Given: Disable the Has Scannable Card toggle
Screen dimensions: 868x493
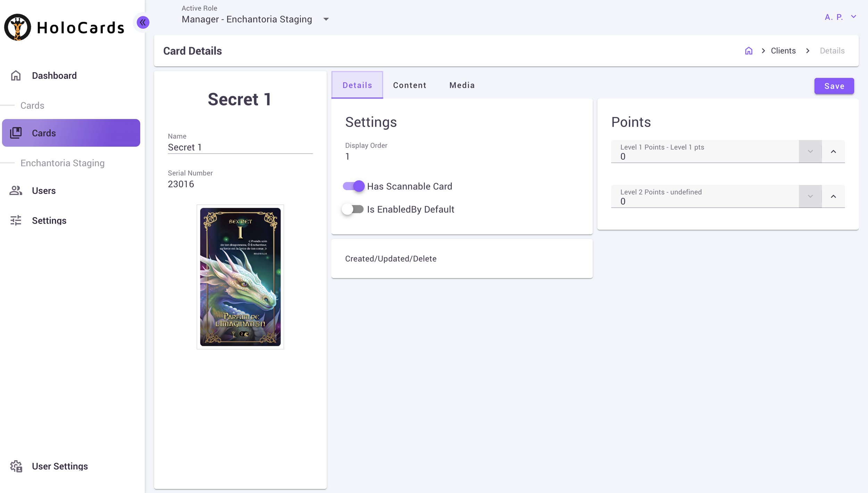Looking at the screenshot, I should [353, 186].
